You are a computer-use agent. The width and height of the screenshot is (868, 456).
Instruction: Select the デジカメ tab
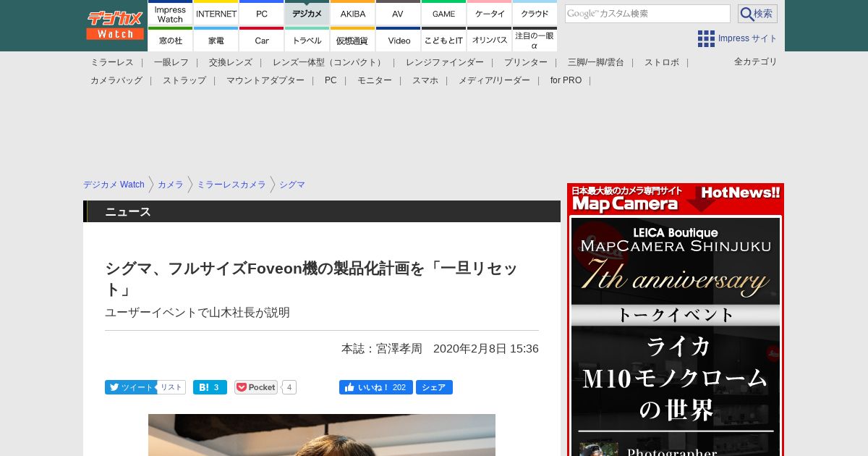[307, 13]
